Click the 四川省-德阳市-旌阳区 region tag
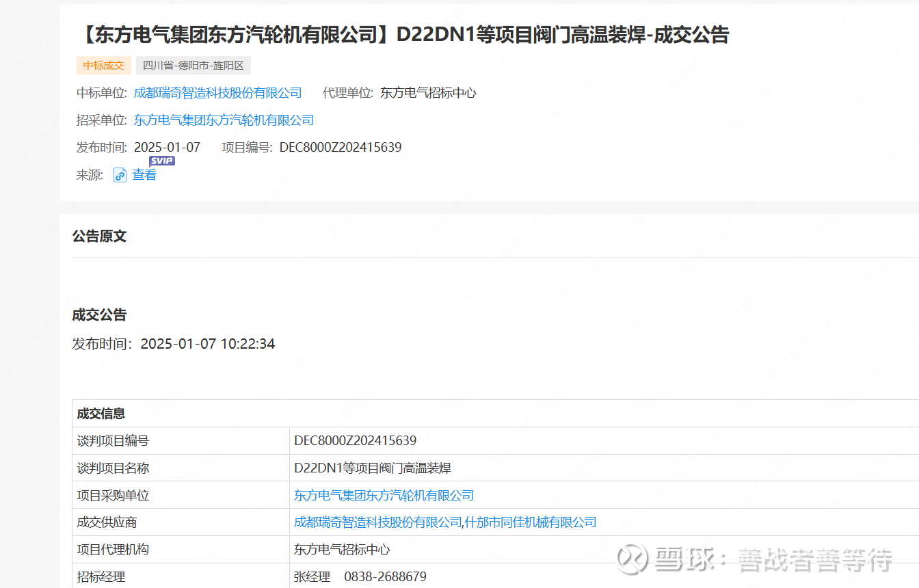The height and width of the screenshot is (588, 919). [x=194, y=66]
